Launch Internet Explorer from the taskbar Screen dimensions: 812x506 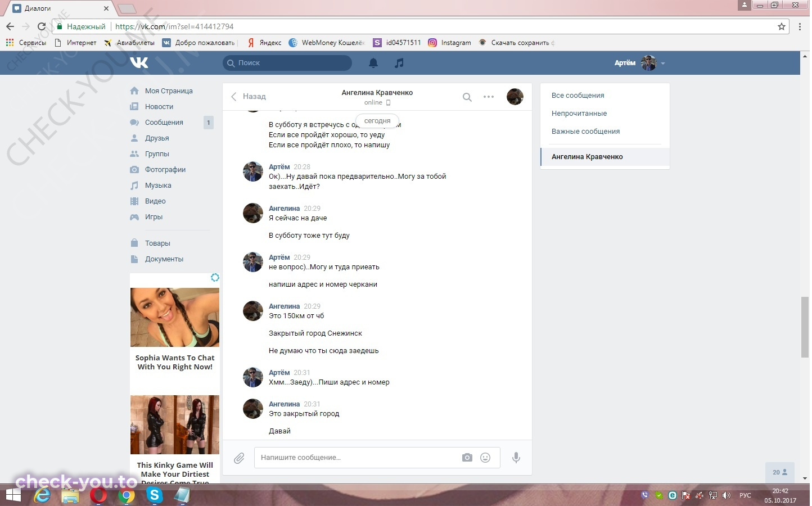[42, 495]
